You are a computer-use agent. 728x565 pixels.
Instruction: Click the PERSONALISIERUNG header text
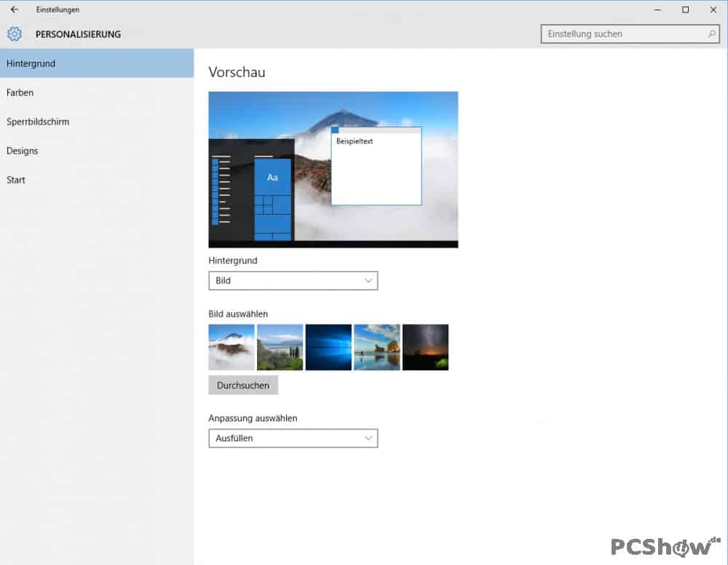(78, 34)
